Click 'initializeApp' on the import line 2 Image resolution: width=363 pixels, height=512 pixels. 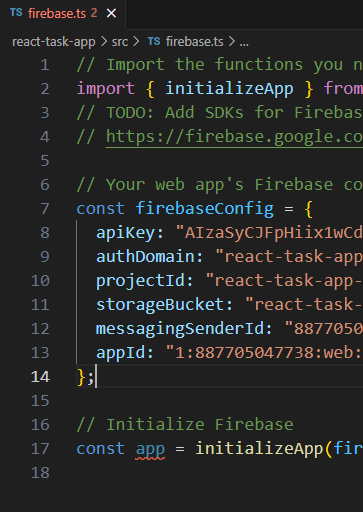point(229,89)
